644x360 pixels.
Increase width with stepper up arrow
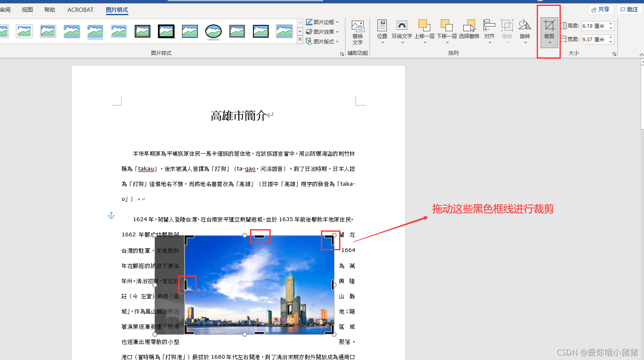click(611, 37)
